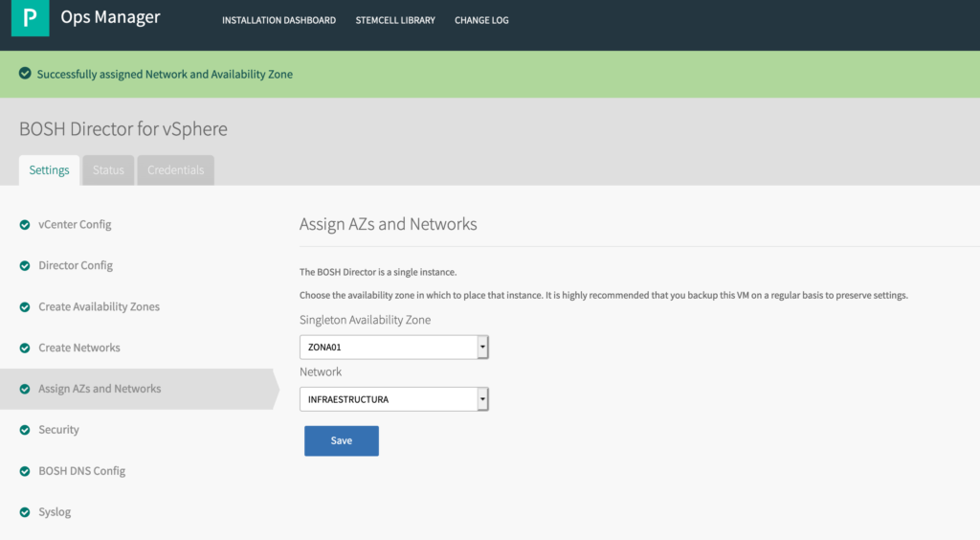Click the blue Save button
This screenshot has width=980, height=540.
pos(342,440)
